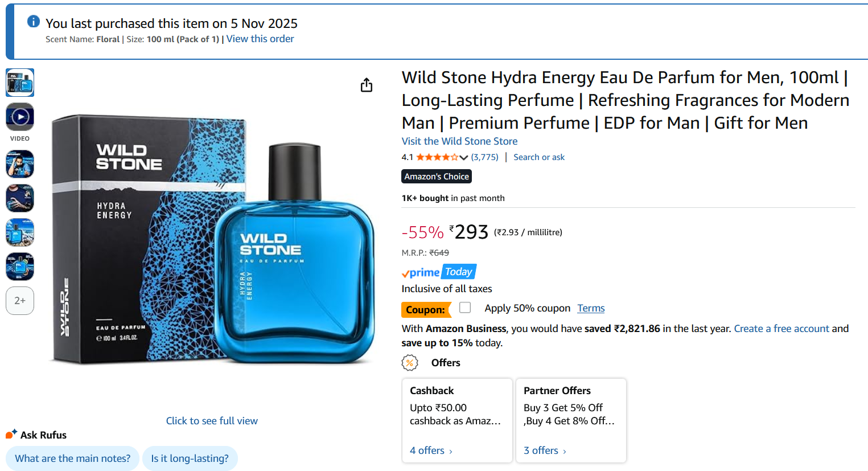Expand the 3 offers partner link
The width and height of the screenshot is (868, 471).
click(x=545, y=450)
